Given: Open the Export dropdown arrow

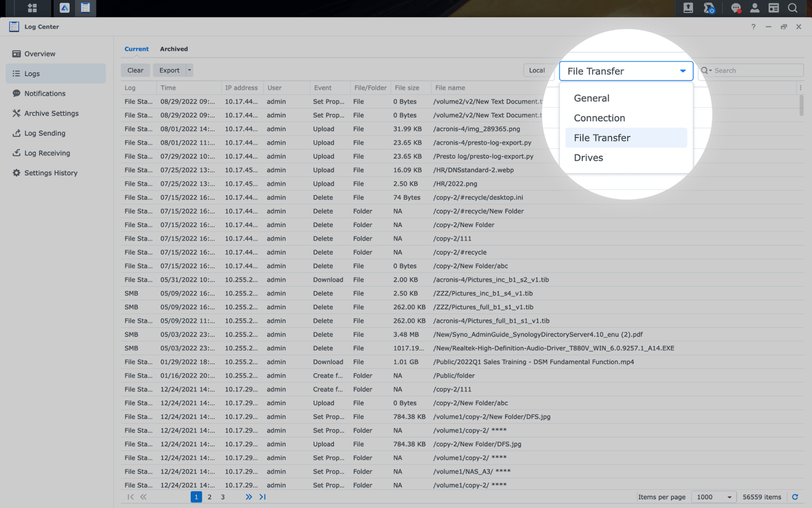Looking at the screenshot, I should pyautogui.click(x=189, y=70).
